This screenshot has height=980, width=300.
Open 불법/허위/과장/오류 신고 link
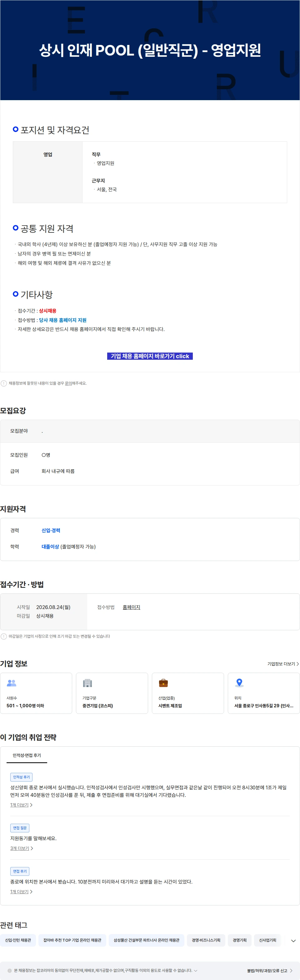click(x=269, y=971)
